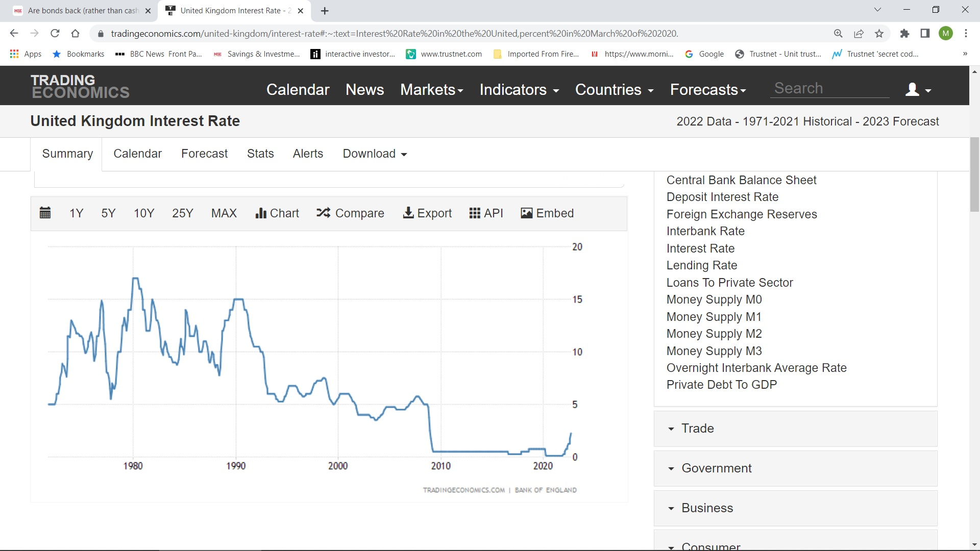Click the Chart type bar icon
The image size is (980, 551).
pos(261,213)
